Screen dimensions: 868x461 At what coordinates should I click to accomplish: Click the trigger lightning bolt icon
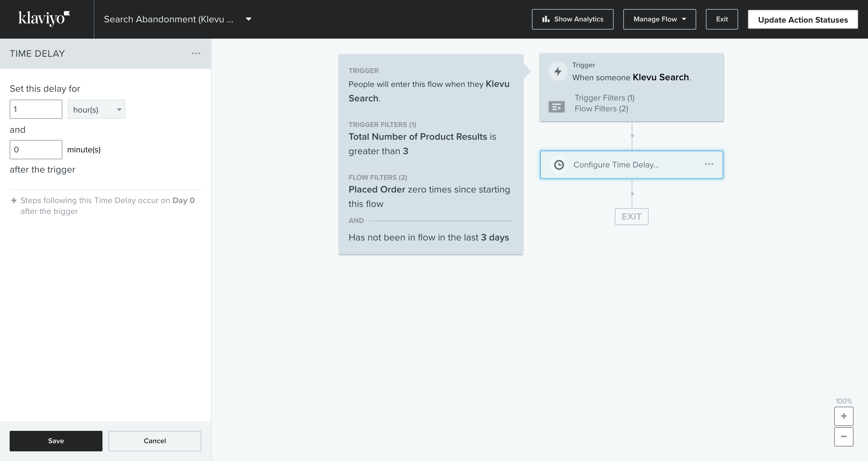pyautogui.click(x=558, y=71)
